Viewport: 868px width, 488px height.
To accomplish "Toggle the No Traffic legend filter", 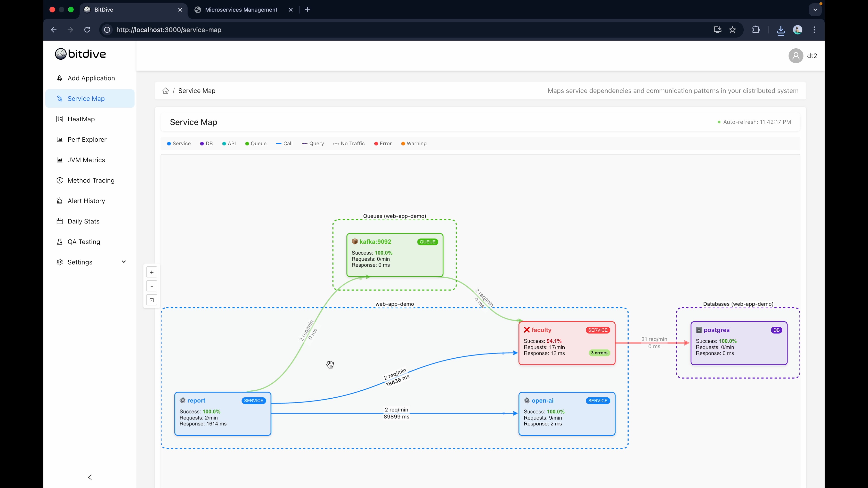I will click(x=349, y=143).
